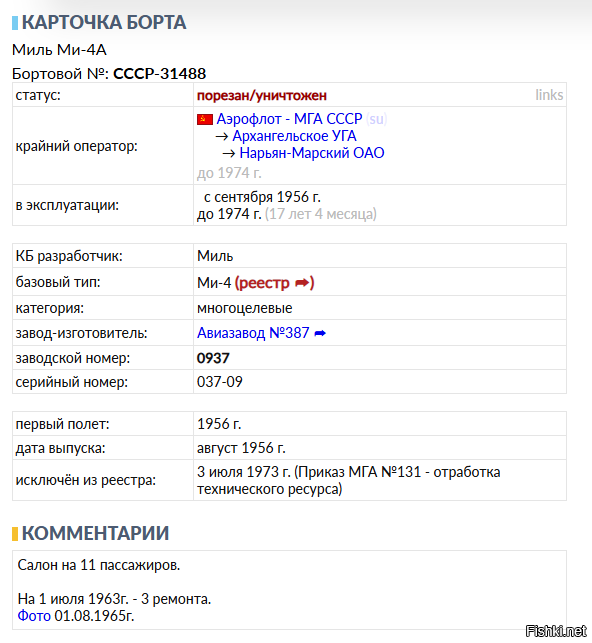Click board number СССР-31488
Image resolution: width=592 pixels, height=643 pixels.
tap(159, 74)
